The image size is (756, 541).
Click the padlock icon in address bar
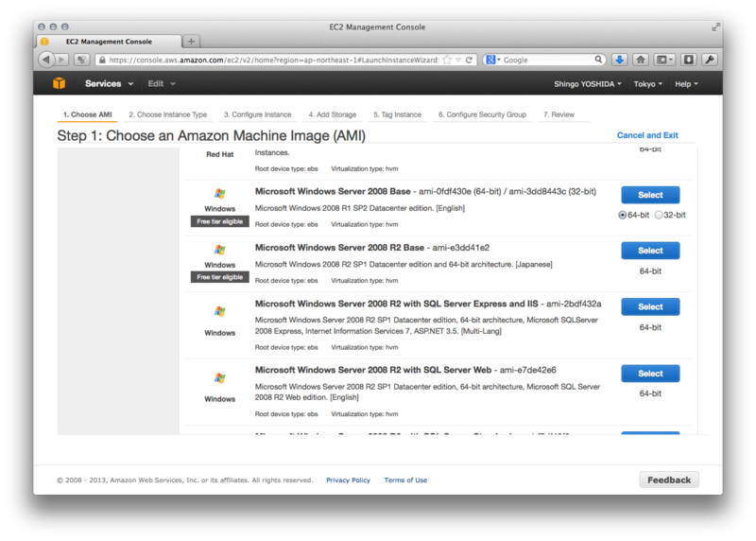pos(102,60)
